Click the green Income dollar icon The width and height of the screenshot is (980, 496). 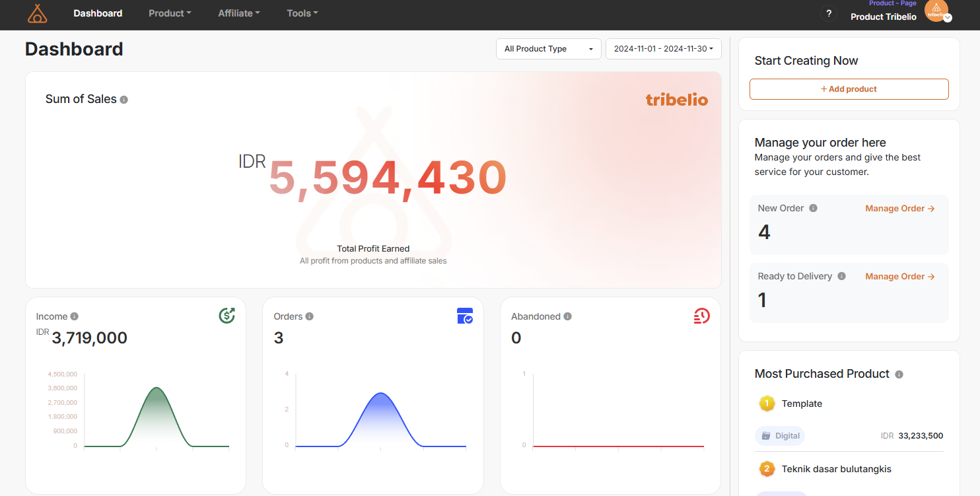pos(227,316)
